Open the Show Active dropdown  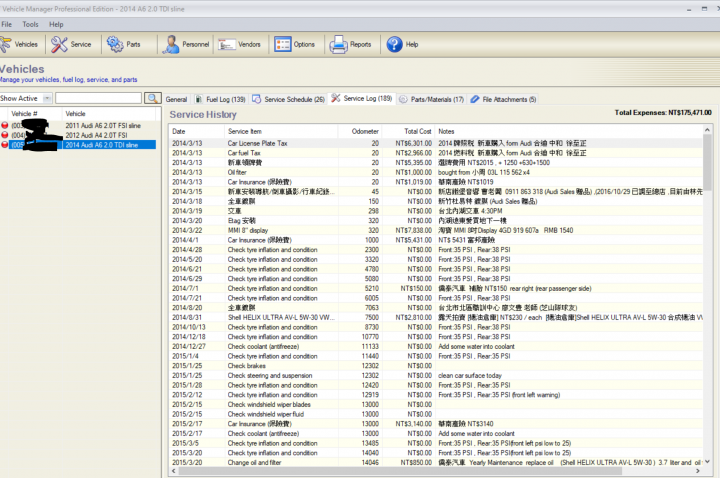point(47,98)
